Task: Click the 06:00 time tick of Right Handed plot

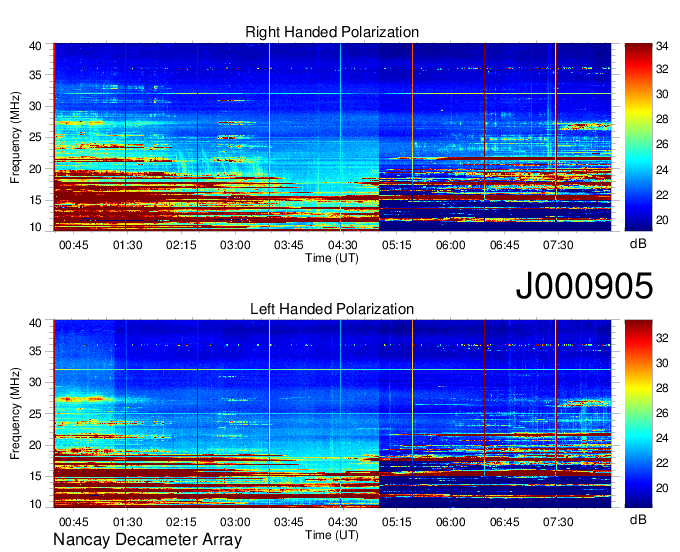Action: point(451,245)
